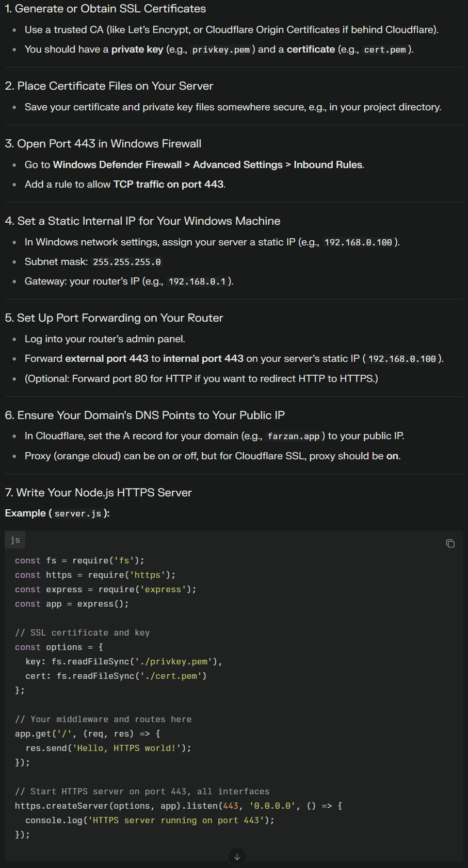Click the 192.168.0.100 chip in the port forwarding step
This screenshot has width=468, height=868.
coord(402,359)
